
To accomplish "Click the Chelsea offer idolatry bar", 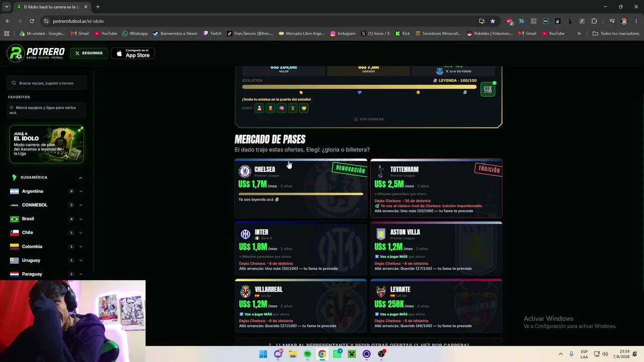I will (301, 194).
